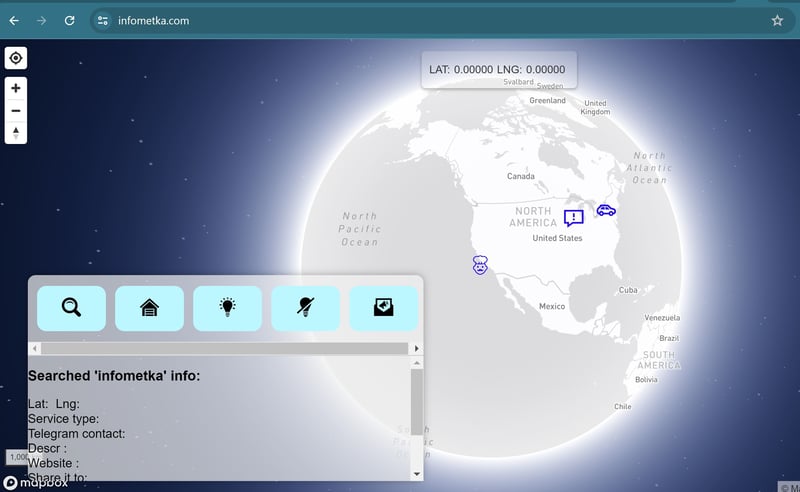Click the "North Atlantic Ocean" label
Viewport: 800px width, 492px height.
(x=649, y=168)
